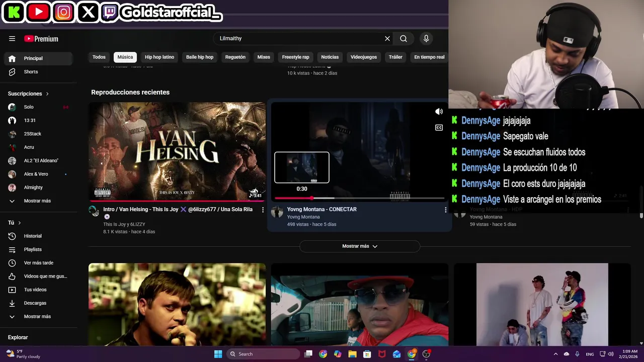Open the Van Helsing video thumbnail
This screenshot has width=644, height=362.
coord(177,151)
